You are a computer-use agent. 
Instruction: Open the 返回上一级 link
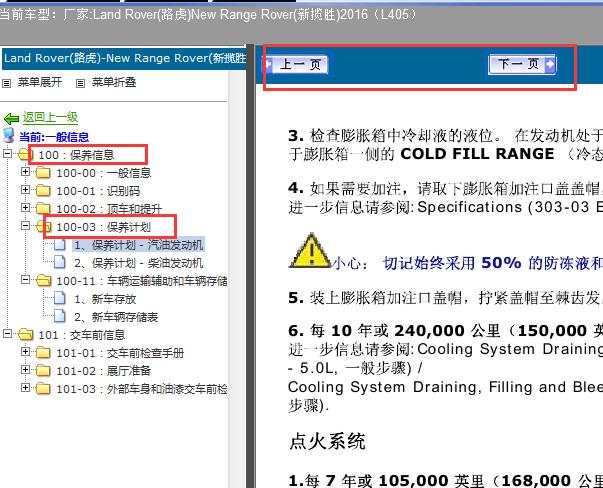click(50, 117)
